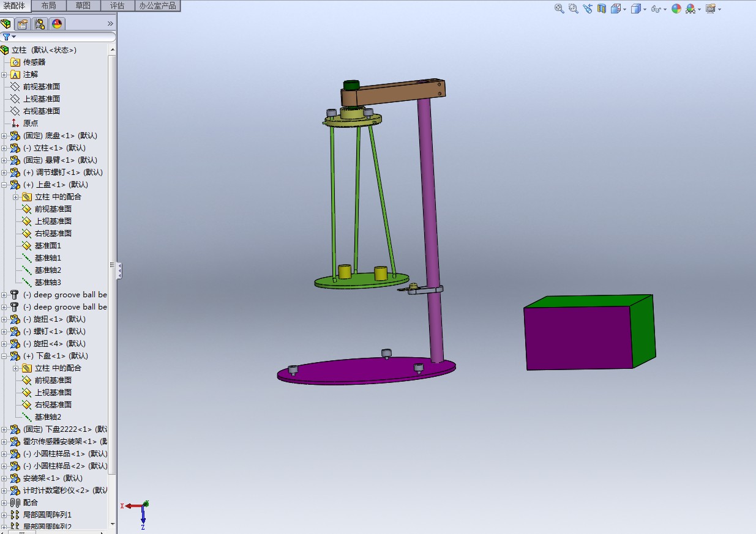Show more panel tabs with >> chevron
The height and width of the screenshot is (534, 756).
110,24
